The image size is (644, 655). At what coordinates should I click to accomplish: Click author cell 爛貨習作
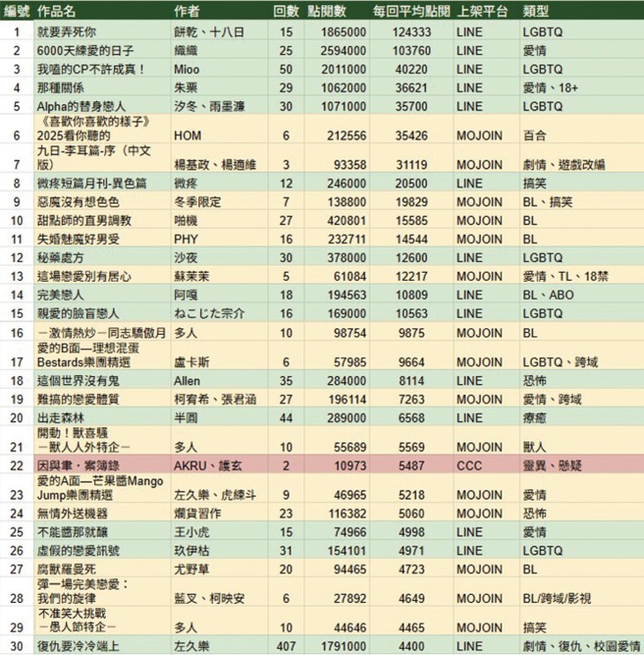pos(197,513)
